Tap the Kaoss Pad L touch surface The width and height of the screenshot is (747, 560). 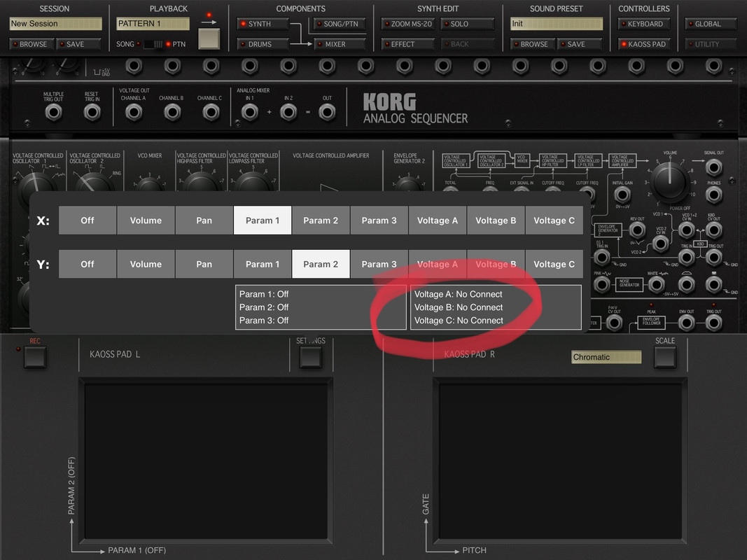point(206,461)
